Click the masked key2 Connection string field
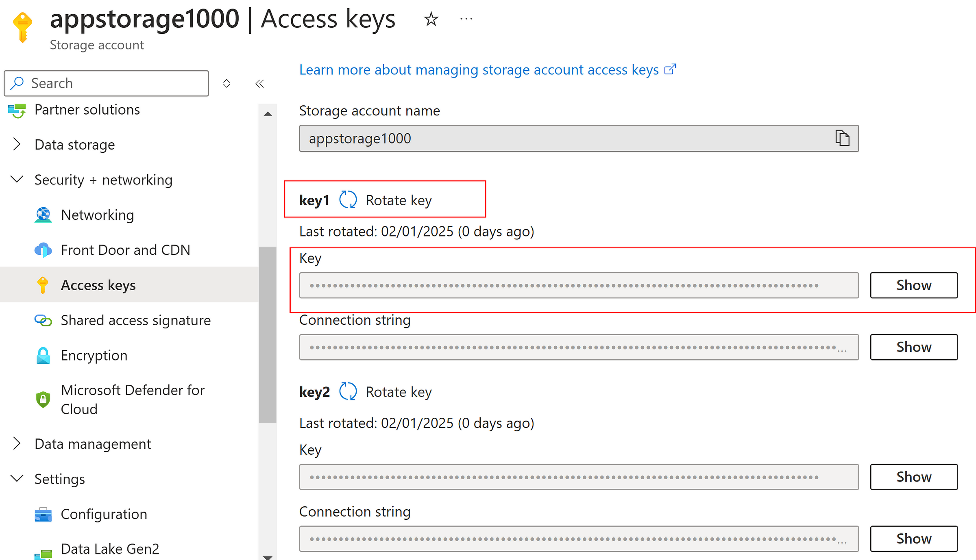976x560 pixels. (579, 538)
